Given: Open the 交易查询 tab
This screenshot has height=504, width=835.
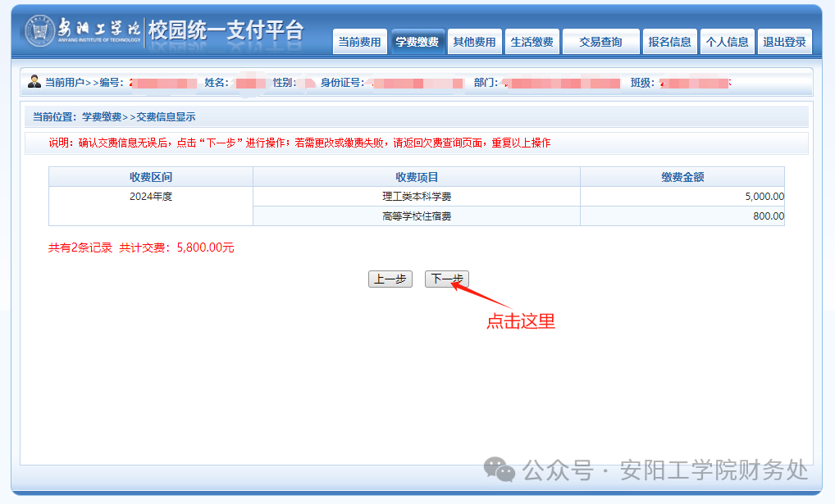Looking at the screenshot, I should pos(600,42).
